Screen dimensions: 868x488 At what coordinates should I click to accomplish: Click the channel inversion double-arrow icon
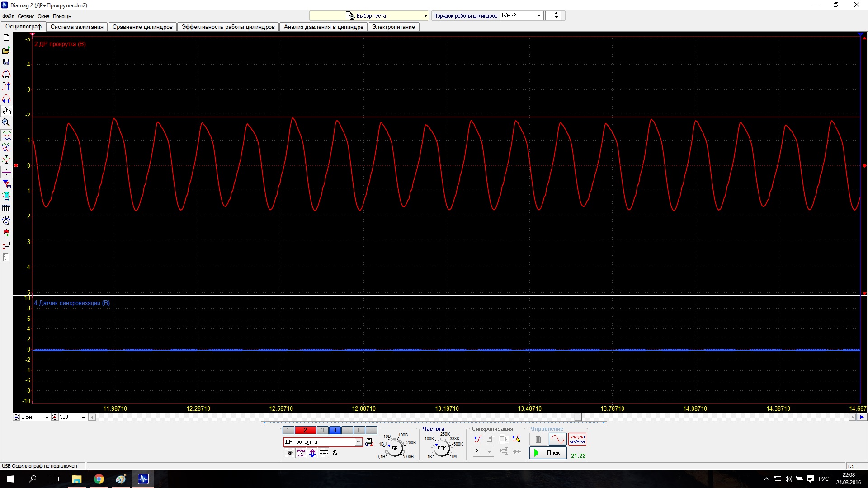[x=312, y=453]
